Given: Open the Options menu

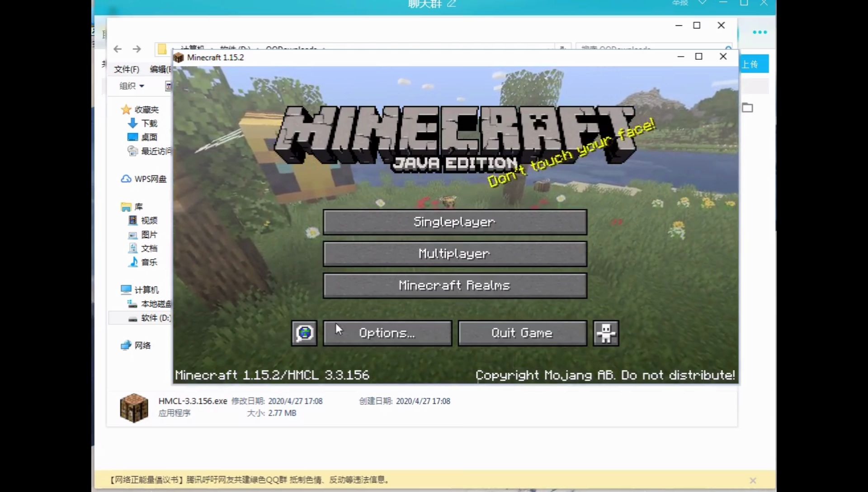Looking at the screenshot, I should [387, 333].
